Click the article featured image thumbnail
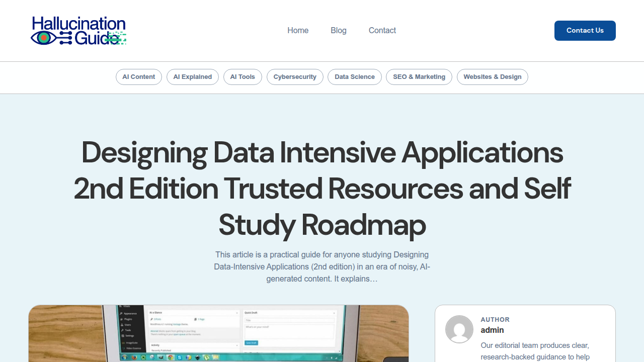644x362 pixels. 218,333
